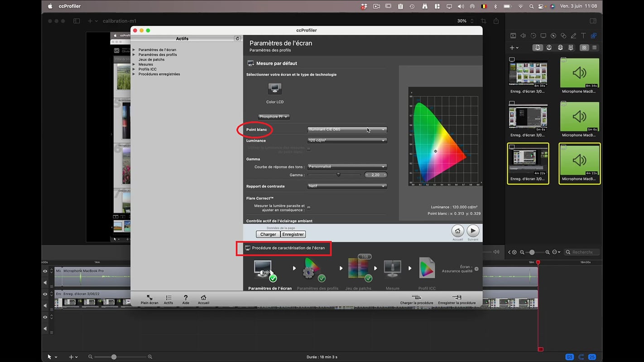Adjust the Gamma slider

[338, 175]
